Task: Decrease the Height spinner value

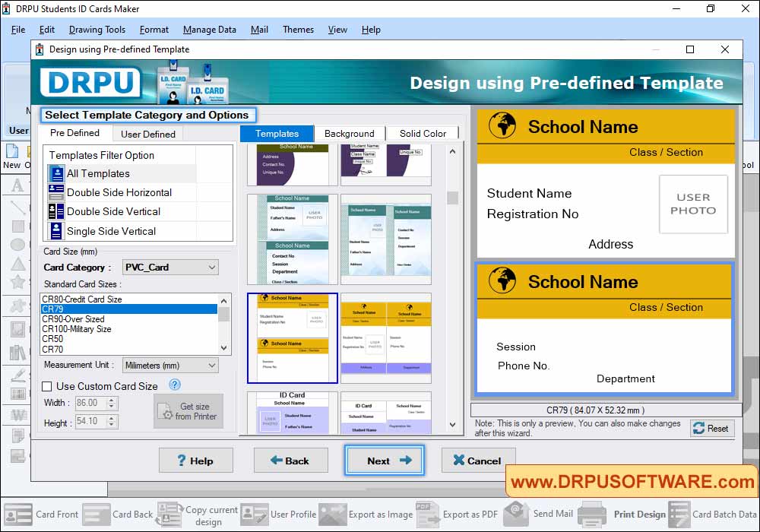Action: [112, 425]
